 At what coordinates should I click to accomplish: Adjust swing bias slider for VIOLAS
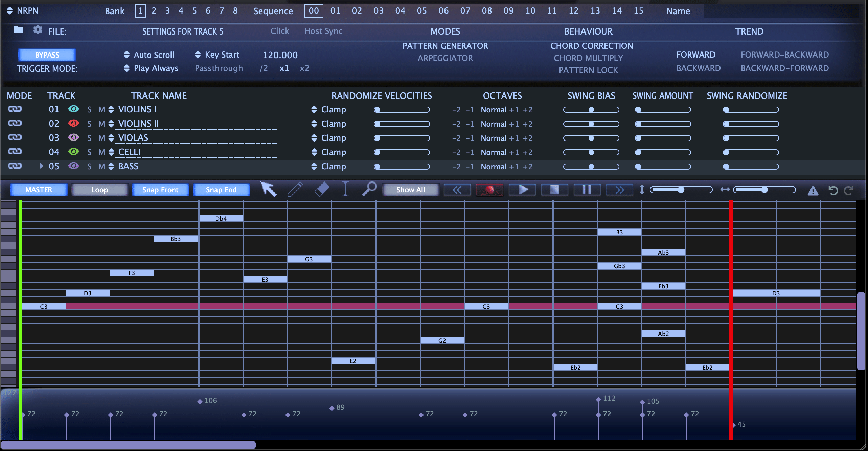(591, 138)
